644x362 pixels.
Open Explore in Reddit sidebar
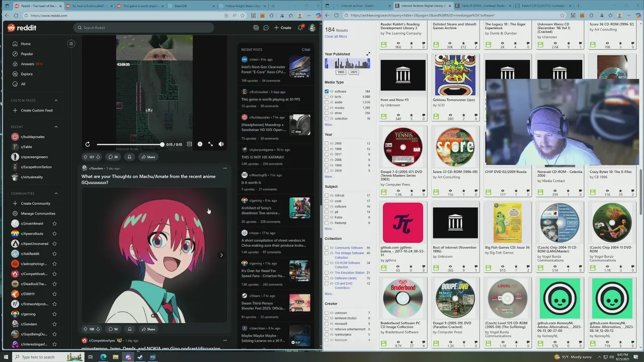coord(27,74)
